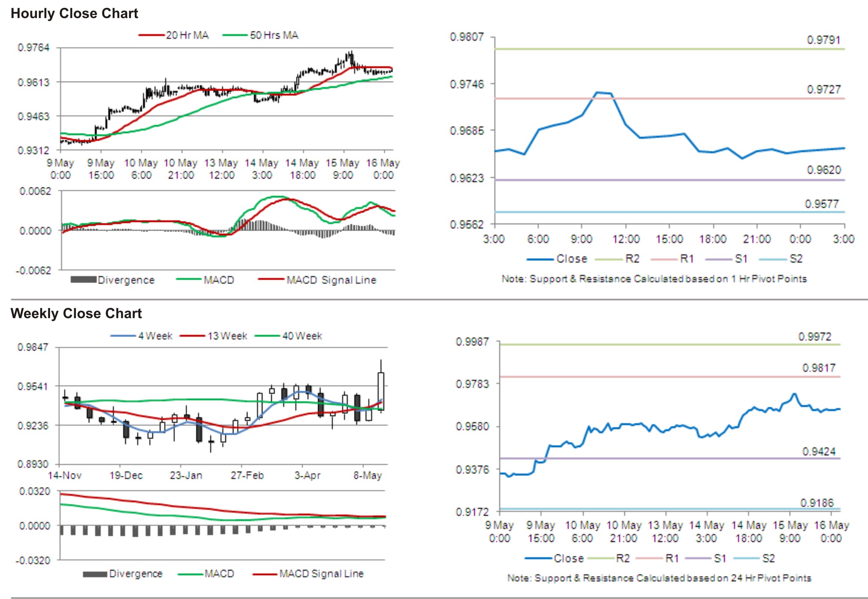Click the 0.9186 S2 value
This screenshot has width=868, height=599.
817,503
